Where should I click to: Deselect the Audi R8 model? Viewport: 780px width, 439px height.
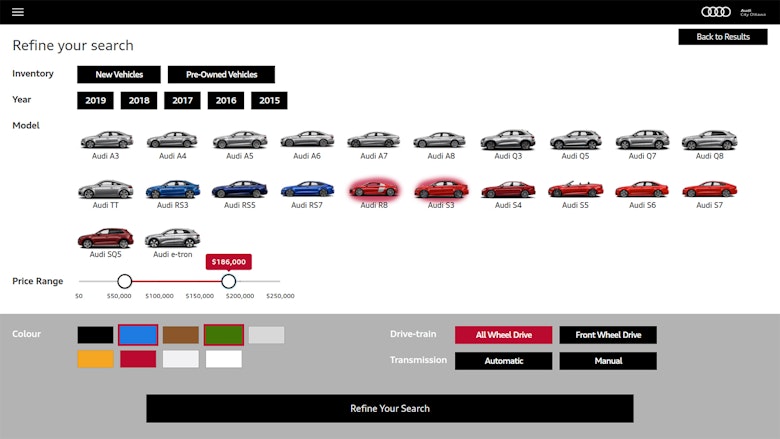[x=374, y=189]
